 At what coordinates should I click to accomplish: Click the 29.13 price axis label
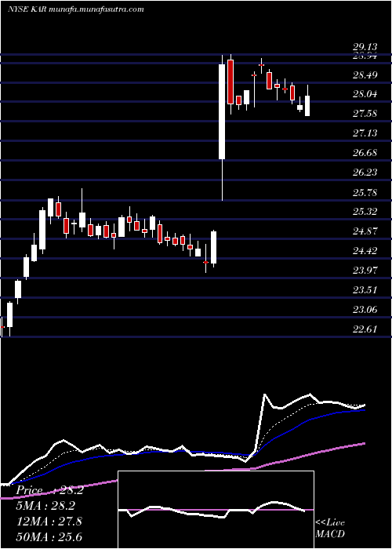(x=365, y=47)
